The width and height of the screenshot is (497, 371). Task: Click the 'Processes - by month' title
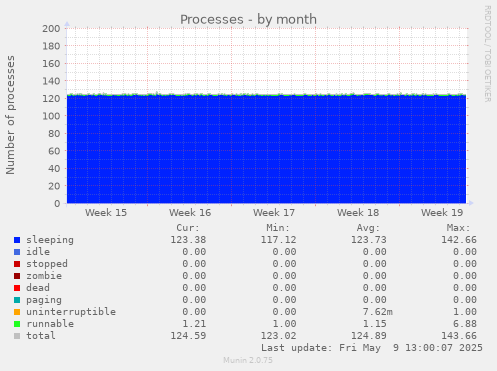[248, 20]
